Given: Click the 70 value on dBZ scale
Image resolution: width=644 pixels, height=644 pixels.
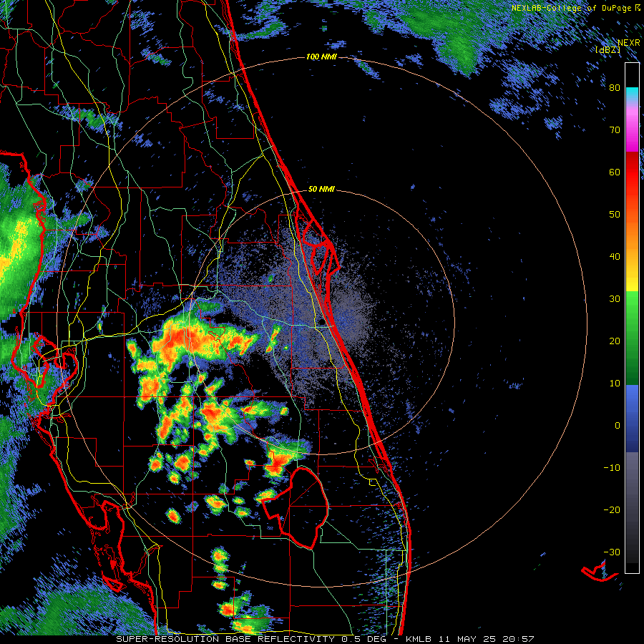Looking at the screenshot, I should pos(615,130).
